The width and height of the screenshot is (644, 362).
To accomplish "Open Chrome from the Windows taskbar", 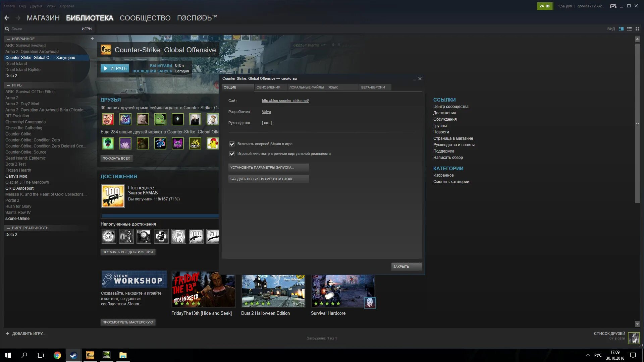I will pyautogui.click(x=57, y=355).
